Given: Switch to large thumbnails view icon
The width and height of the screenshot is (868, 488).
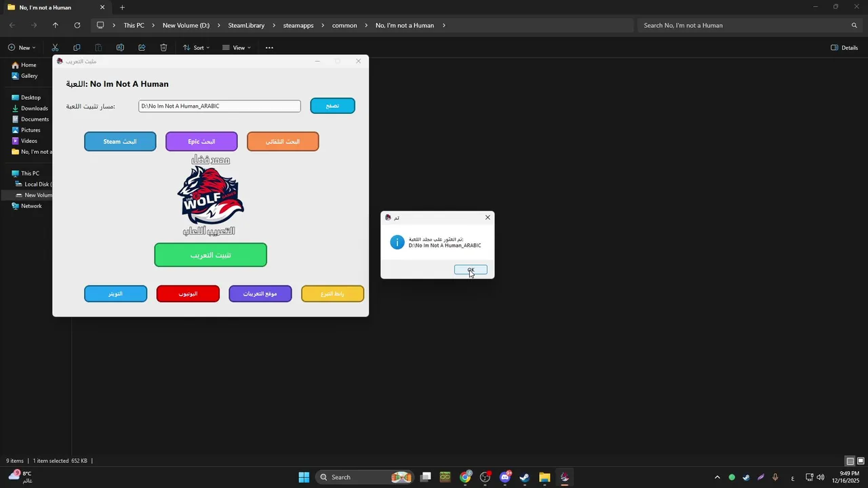Looking at the screenshot, I should [x=861, y=461].
